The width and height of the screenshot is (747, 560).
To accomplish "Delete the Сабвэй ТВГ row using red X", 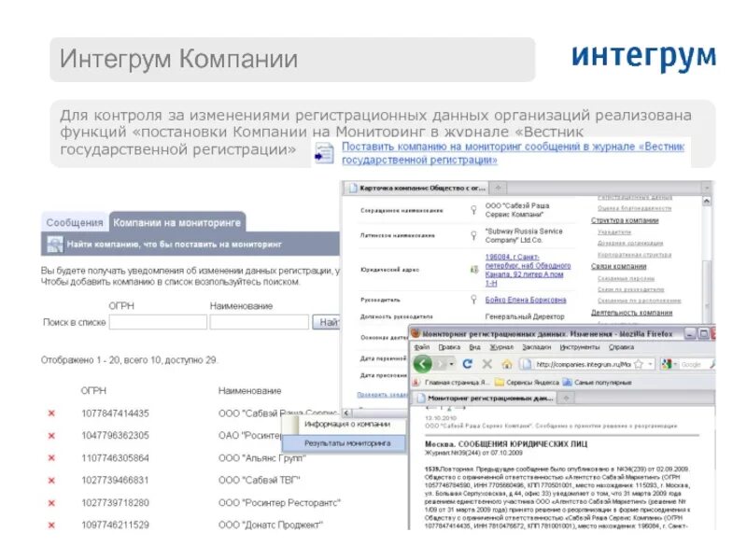I will tap(51, 481).
